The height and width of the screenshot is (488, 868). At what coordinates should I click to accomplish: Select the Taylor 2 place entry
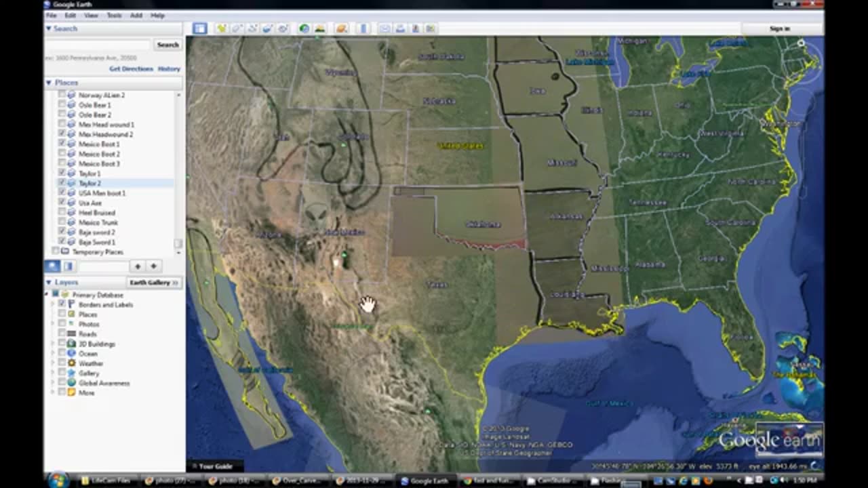[90, 183]
